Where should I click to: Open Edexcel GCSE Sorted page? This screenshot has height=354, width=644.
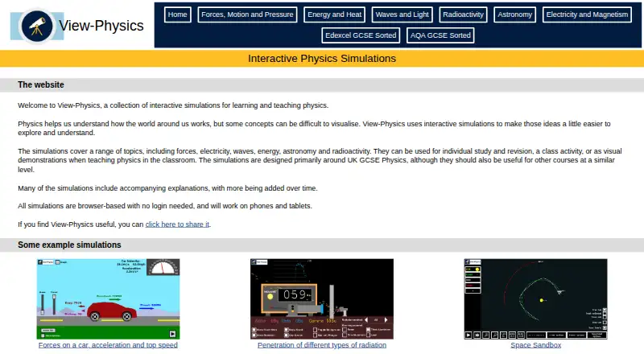361,35
